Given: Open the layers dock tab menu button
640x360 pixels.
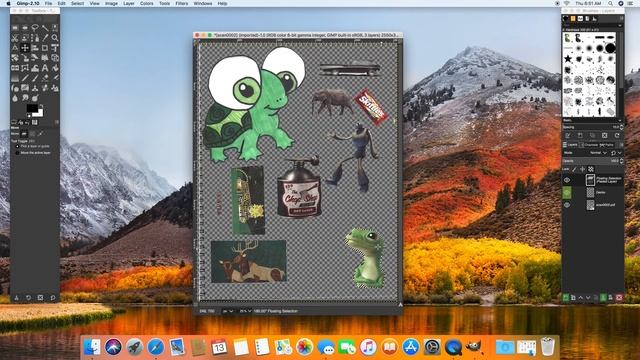Looking at the screenshot, I should click(622, 145).
